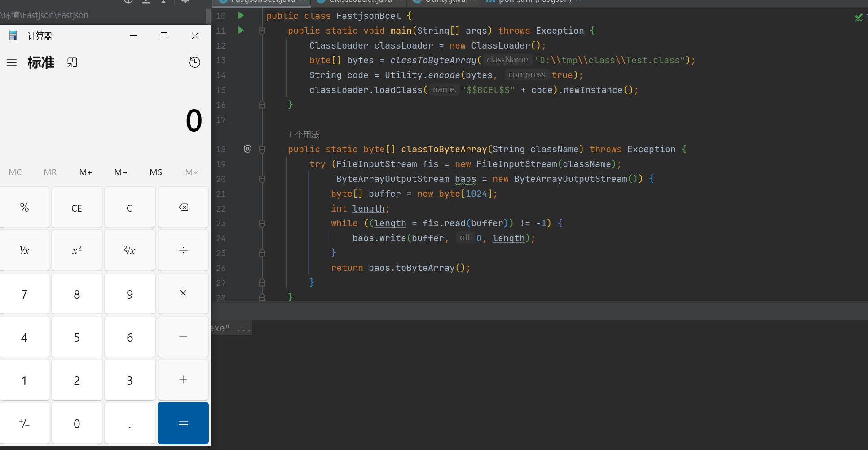Click the '\环境\Fastjson\Fastjson' project path text
868x450 pixels.
point(44,15)
